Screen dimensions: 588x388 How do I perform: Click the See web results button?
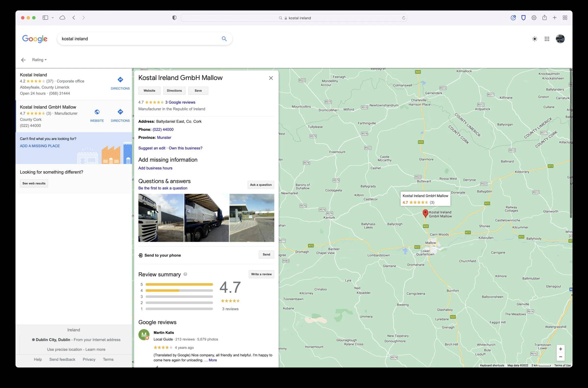pyautogui.click(x=34, y=183)
